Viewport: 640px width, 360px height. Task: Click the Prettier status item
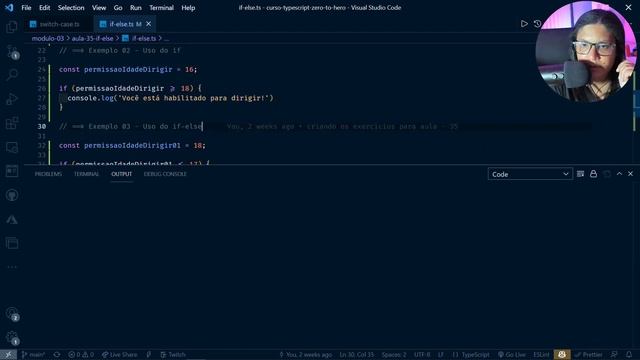pyautogui.click(x=589, y=355)
